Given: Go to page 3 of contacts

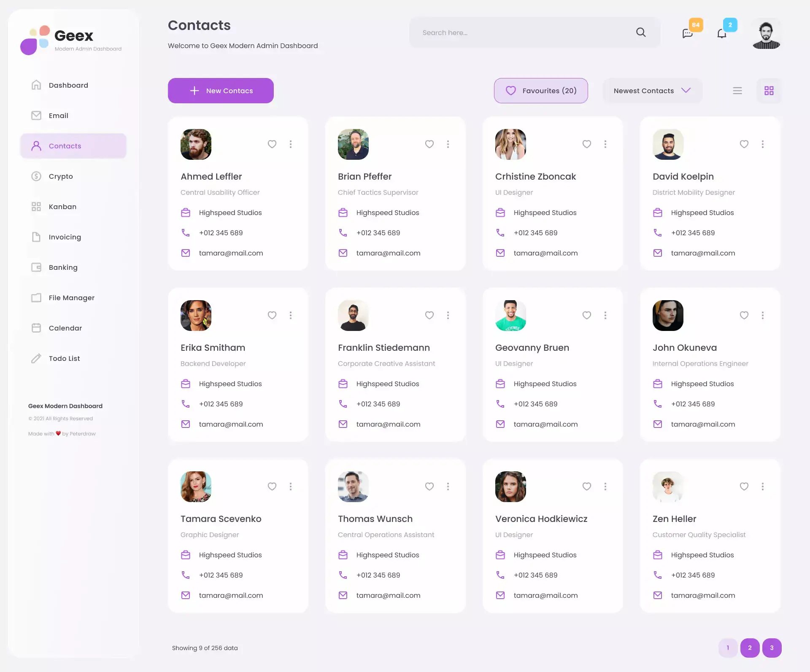Looking at the screenshot, I should pyautogui.click(x=772, y=648).
